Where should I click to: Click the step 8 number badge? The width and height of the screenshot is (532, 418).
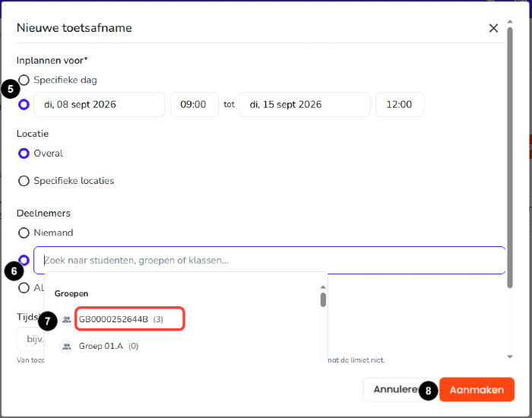pos(428,391)
